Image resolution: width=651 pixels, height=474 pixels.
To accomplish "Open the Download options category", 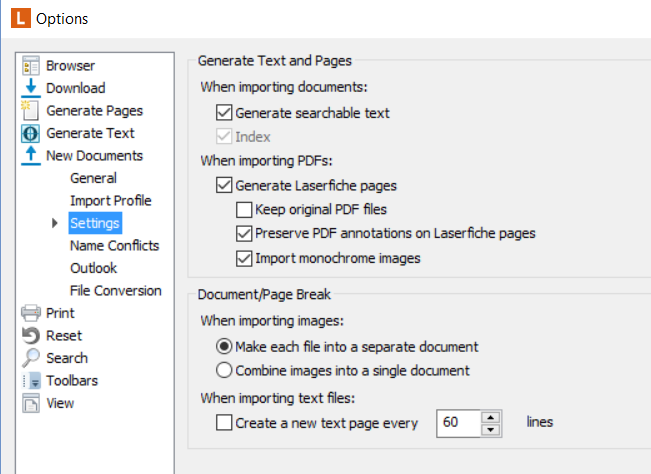I will pyautogui.click(x=76, y=88).
